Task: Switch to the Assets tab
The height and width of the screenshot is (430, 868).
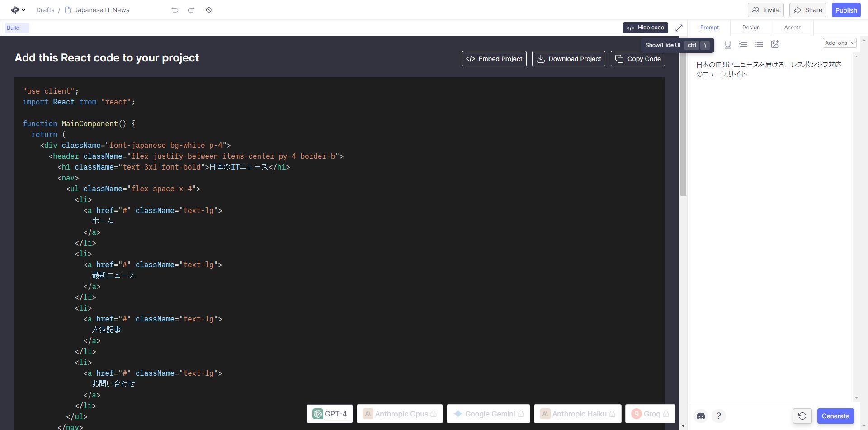Action: (793, 28)
